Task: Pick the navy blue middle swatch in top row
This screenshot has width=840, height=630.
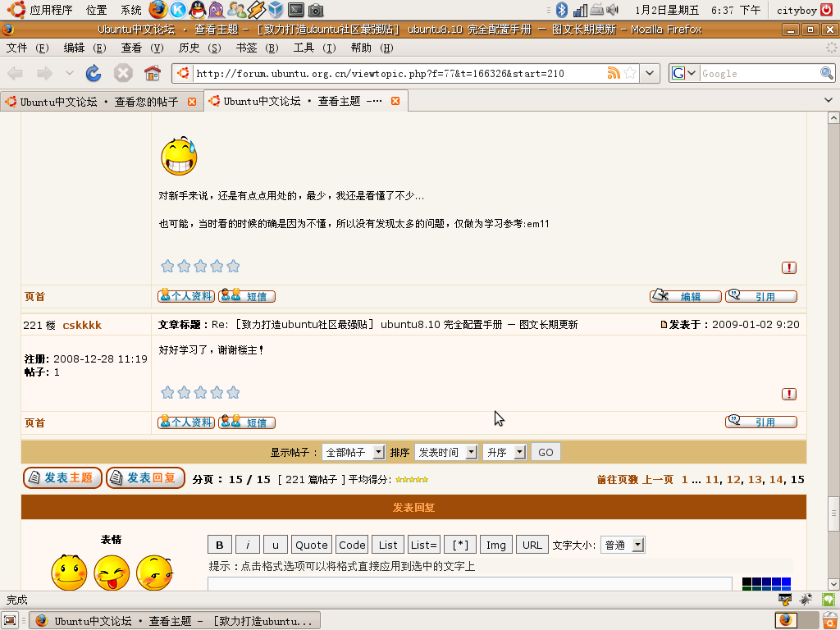Action: [766, 582]
